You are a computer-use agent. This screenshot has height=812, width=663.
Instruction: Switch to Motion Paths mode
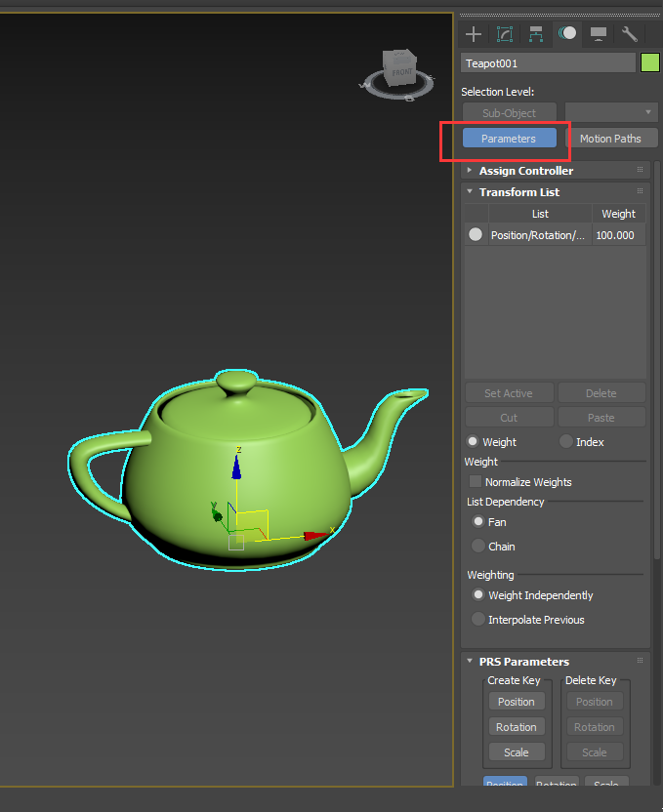[610, 139]
